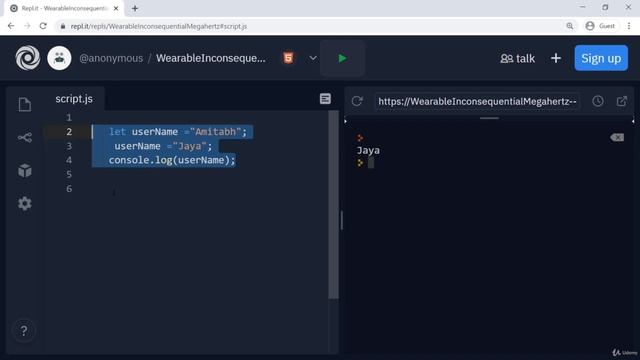Open the Guest profile button
The width and height of the screenshot is (640, 360).
click(600, 26)
